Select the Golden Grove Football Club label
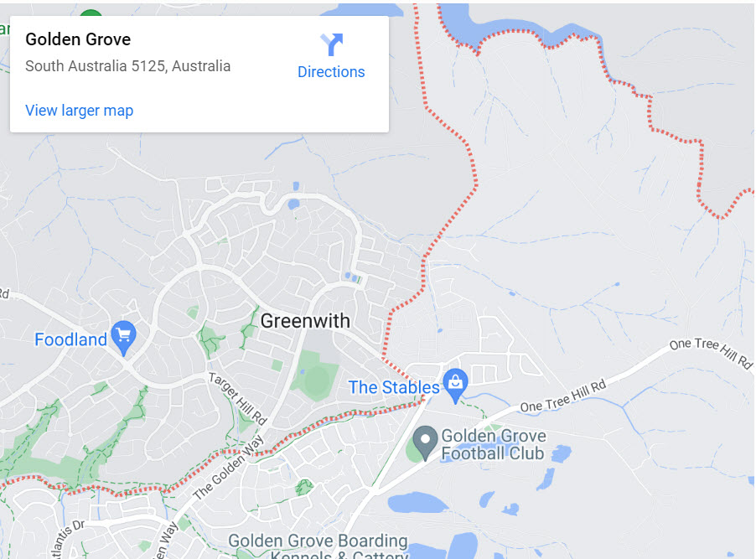The width and height of the screenshot is (756, 559). tap(493, 445)
